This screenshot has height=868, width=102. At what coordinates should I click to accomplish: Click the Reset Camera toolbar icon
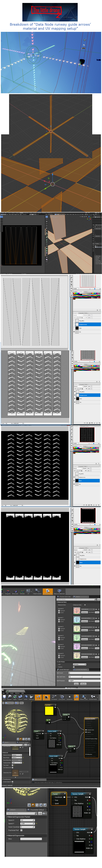click(37, 592)
